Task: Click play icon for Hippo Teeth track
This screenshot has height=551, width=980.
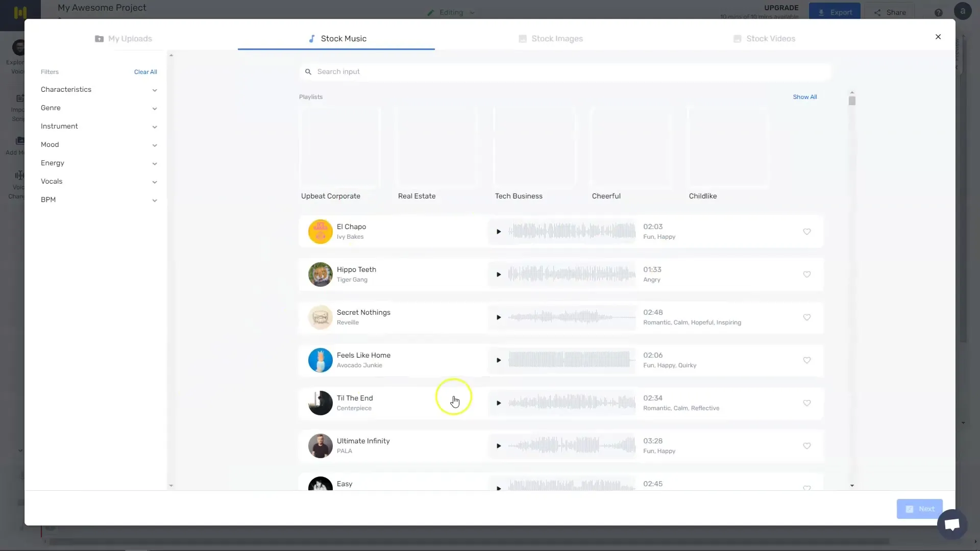Action: (499, 274)
